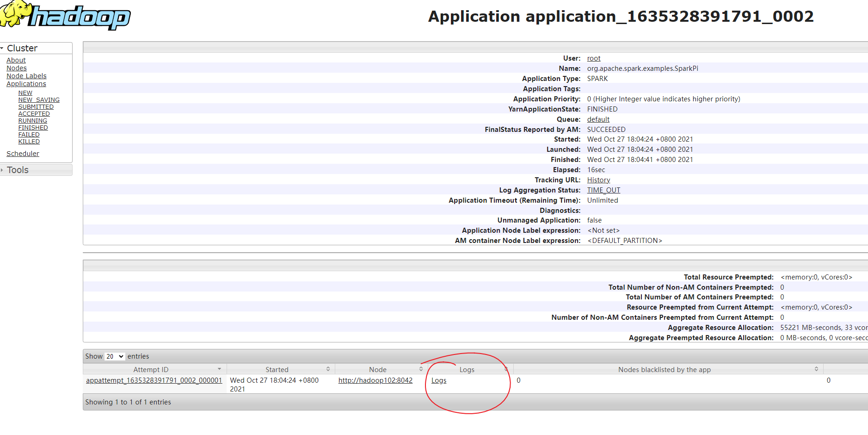Viewport: 868px width, 435px height.
Task: Open the root user link
Action: pyautogui.click(x=594, y=58)
